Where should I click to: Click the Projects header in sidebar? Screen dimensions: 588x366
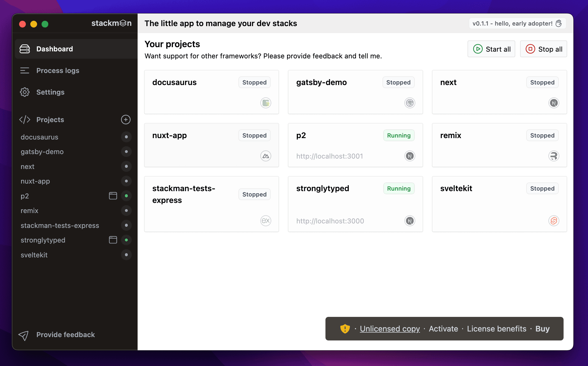pos(50,120)
